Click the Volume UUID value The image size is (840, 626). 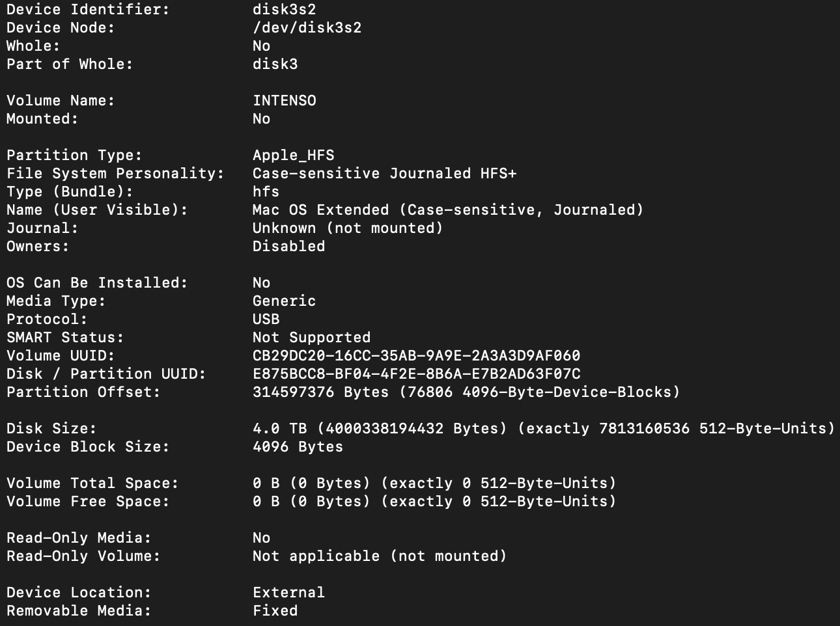click(x=416, y=356)
